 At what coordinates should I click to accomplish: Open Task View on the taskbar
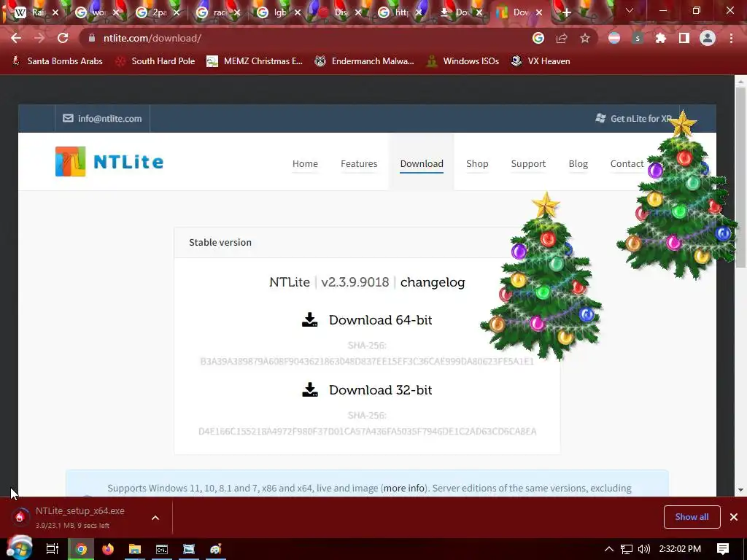point(53,549)
